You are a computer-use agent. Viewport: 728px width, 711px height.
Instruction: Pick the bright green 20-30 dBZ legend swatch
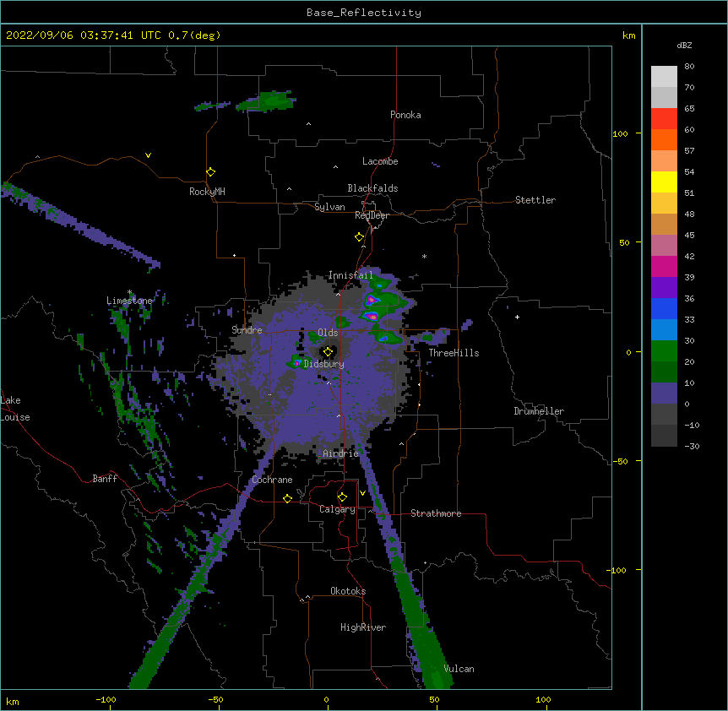(x=664, y=351)
